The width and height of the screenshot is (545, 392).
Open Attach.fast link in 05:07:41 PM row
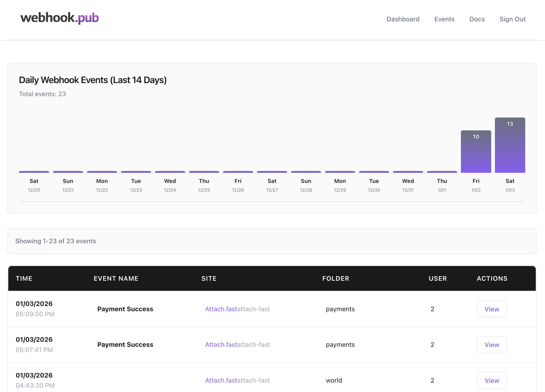pos(221,344)
